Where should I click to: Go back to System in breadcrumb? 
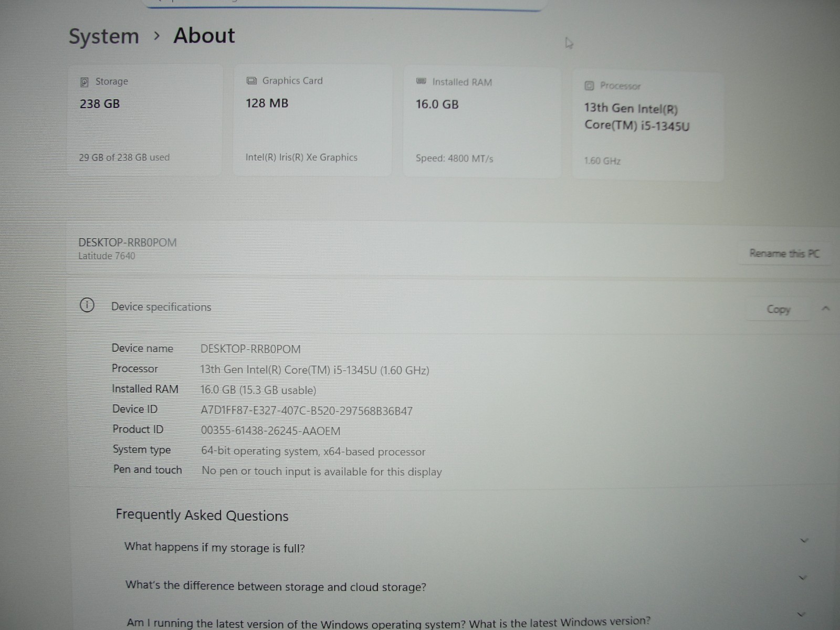(x=104, y=36)
